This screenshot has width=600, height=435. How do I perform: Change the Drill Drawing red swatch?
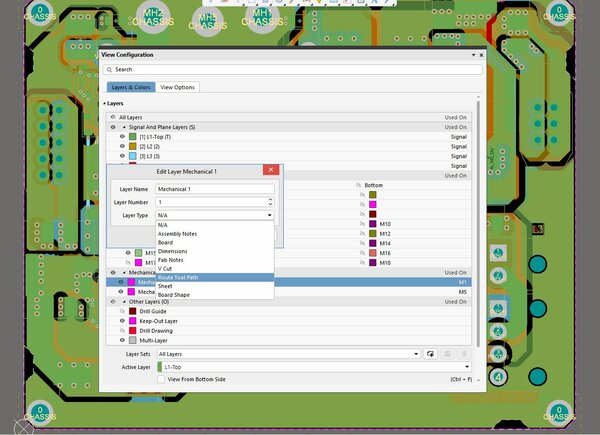(133, 331)
